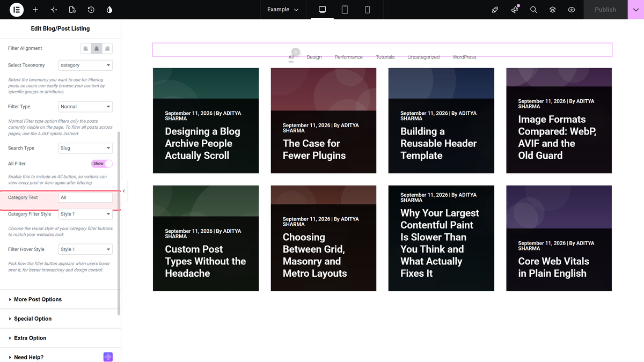Click the rocket icon in top bar
644x362 pixels.
[495, 10]
